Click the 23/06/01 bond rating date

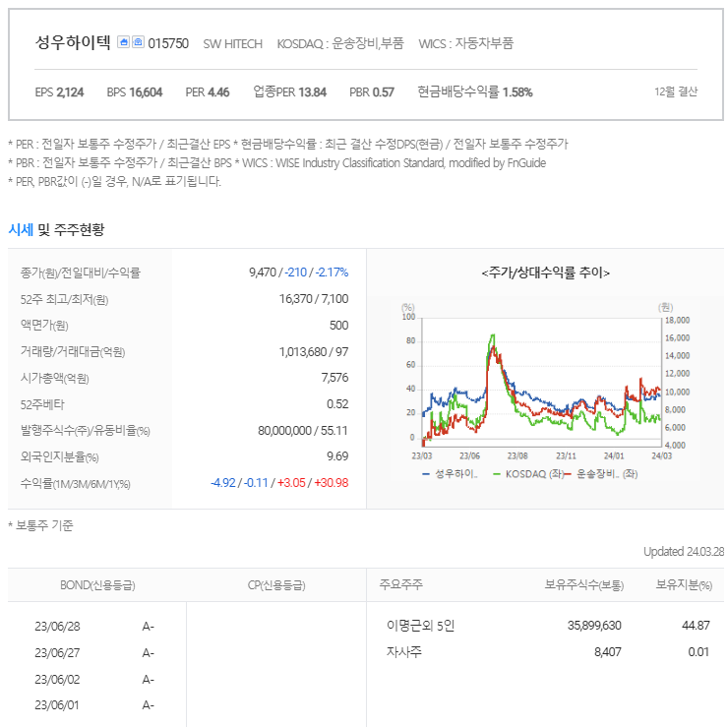[57, 705]
